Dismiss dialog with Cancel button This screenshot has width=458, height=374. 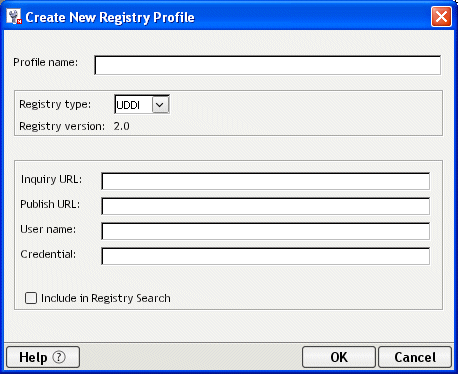pos(415,357)
